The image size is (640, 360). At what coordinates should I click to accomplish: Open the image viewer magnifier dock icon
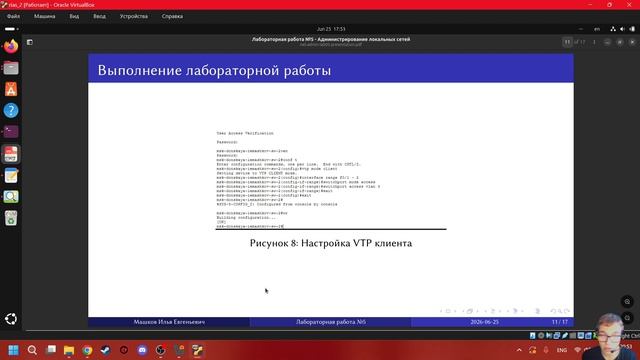coord(11,197)
